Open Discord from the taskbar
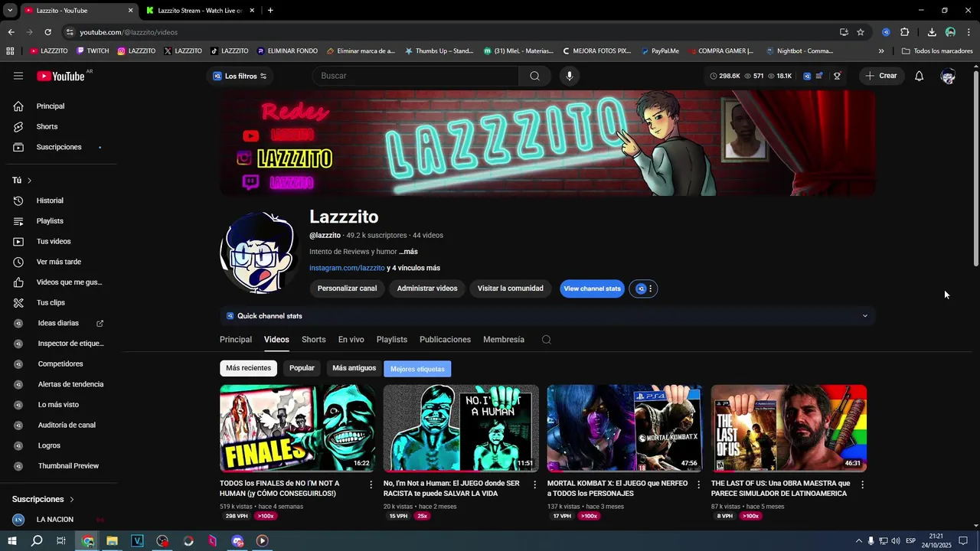The height and width of the screenshot is (551, 980). 237,541
